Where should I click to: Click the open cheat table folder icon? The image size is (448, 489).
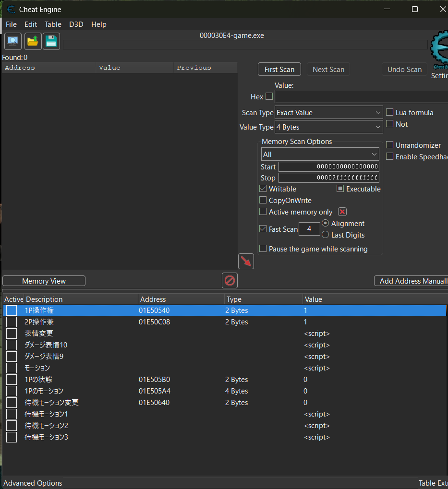click(x=32, y=42)
